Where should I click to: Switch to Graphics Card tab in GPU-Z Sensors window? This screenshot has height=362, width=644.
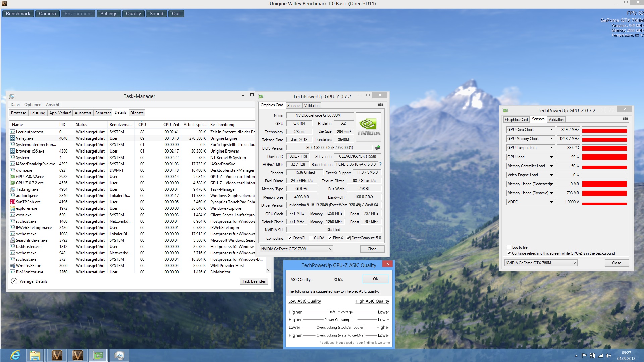517,120
